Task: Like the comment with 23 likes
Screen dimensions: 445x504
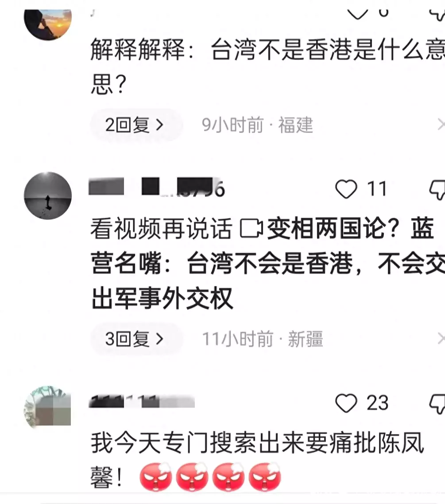Action: pos(346,403)
